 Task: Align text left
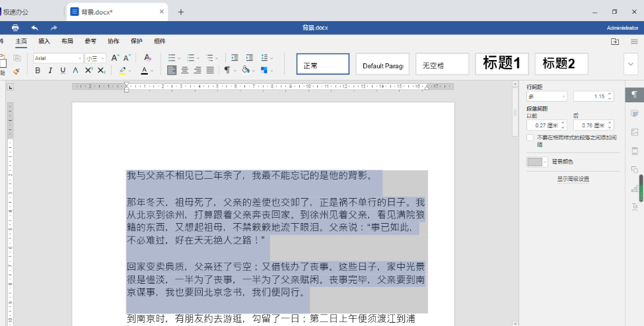pos(172,70)
